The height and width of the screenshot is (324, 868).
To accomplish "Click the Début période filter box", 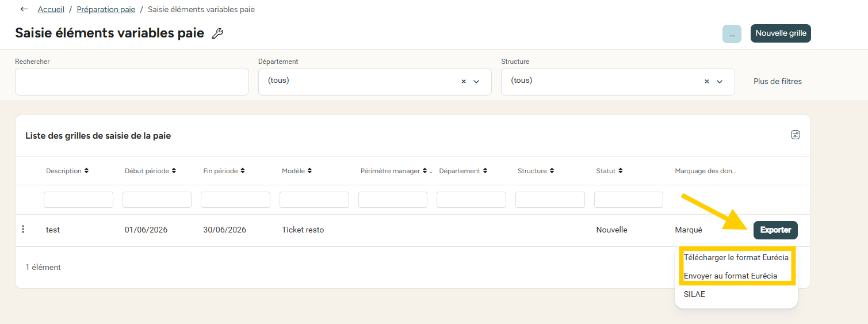I will coord(157,200).
